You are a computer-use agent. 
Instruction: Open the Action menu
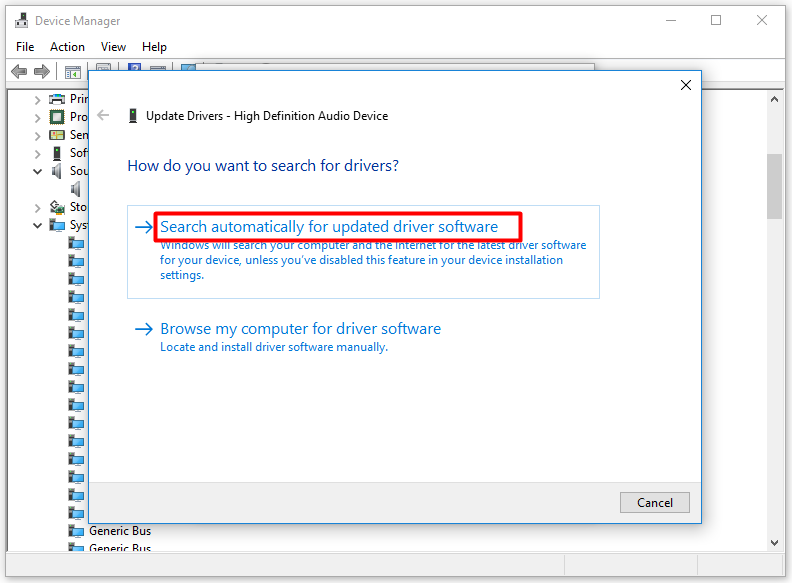(67, 47)
